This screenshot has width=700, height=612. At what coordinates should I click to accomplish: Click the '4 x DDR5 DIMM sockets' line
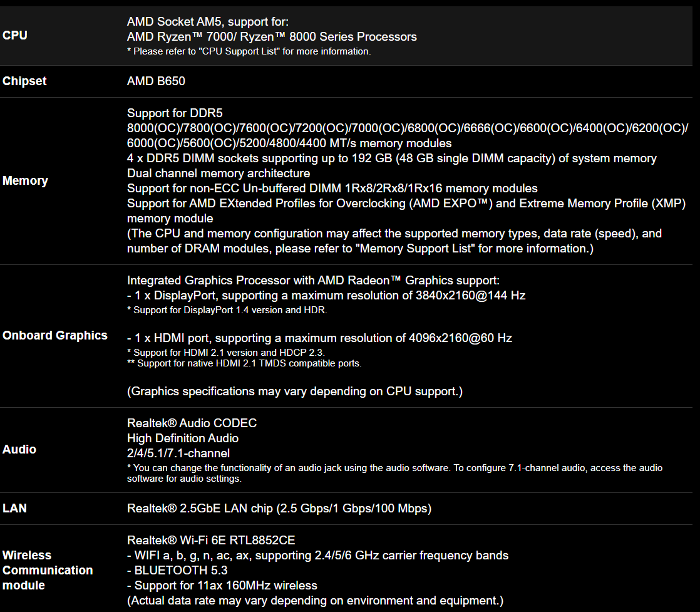point(391,158)
